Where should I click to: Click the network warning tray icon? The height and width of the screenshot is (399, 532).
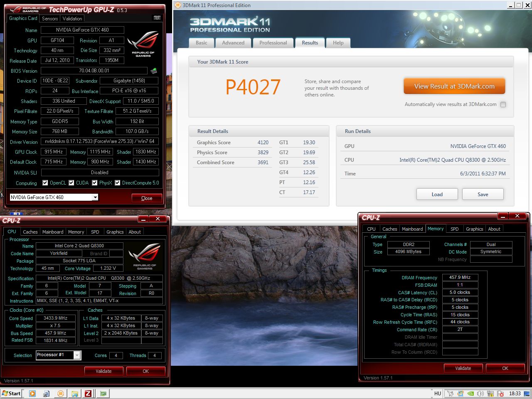coord(490,393)
